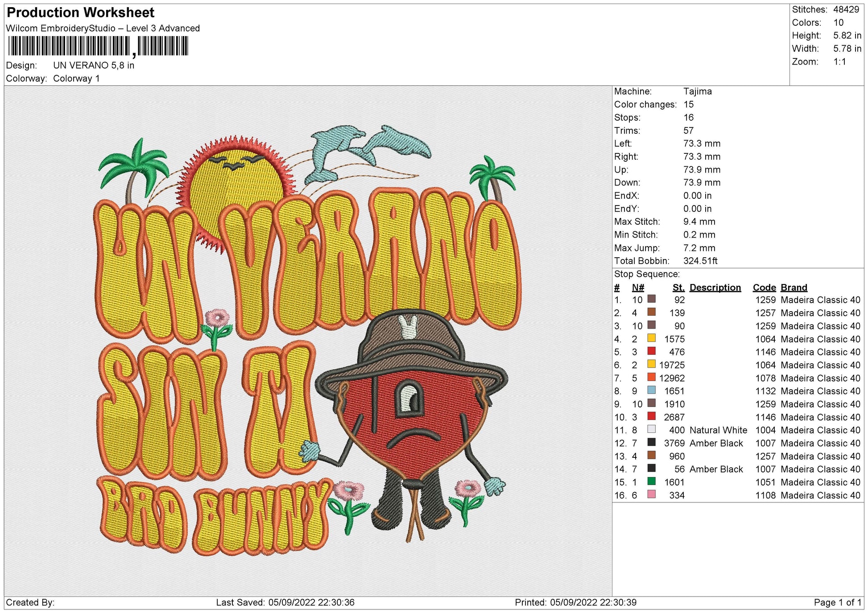This screenshot has height=613, width=868.
Task: Click the 'BAD BUNNY' embroidered lettering
Action: [x=215, y=516]
